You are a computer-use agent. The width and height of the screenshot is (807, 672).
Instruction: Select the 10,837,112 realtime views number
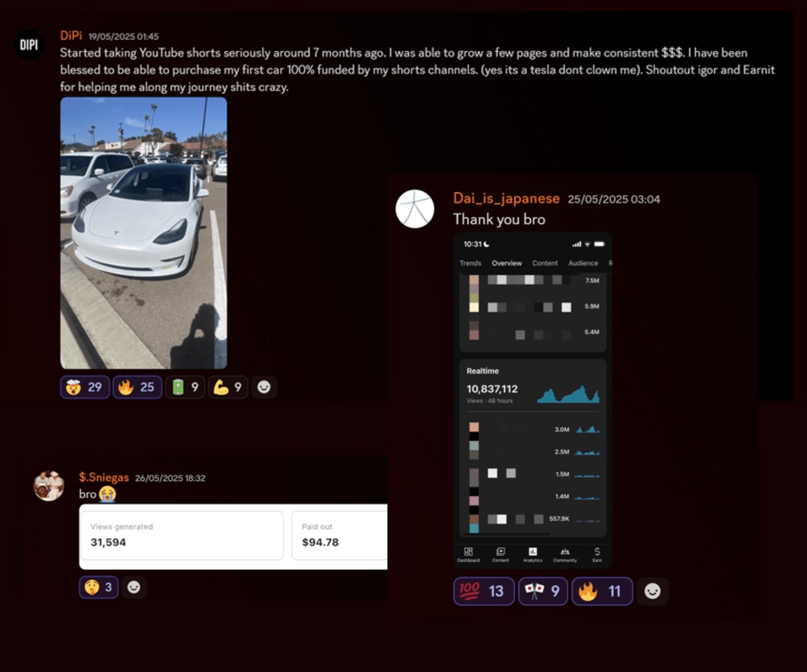(492, 389)
